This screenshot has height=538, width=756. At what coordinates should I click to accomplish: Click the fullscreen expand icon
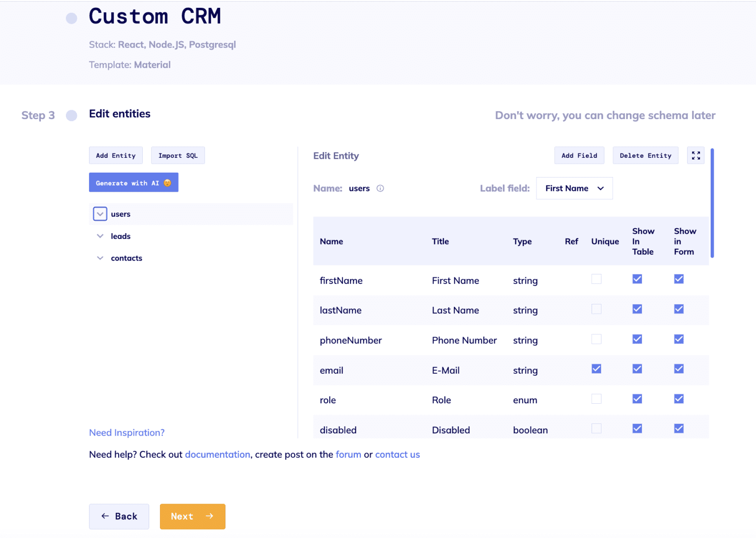[695, 155]
